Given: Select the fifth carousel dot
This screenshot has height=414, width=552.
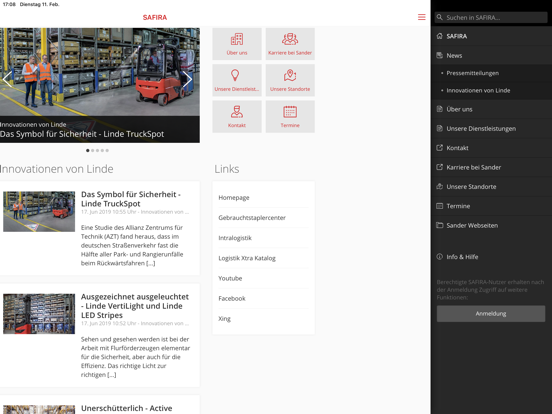Looking at the screenshot, I should [x=107, y=150].
